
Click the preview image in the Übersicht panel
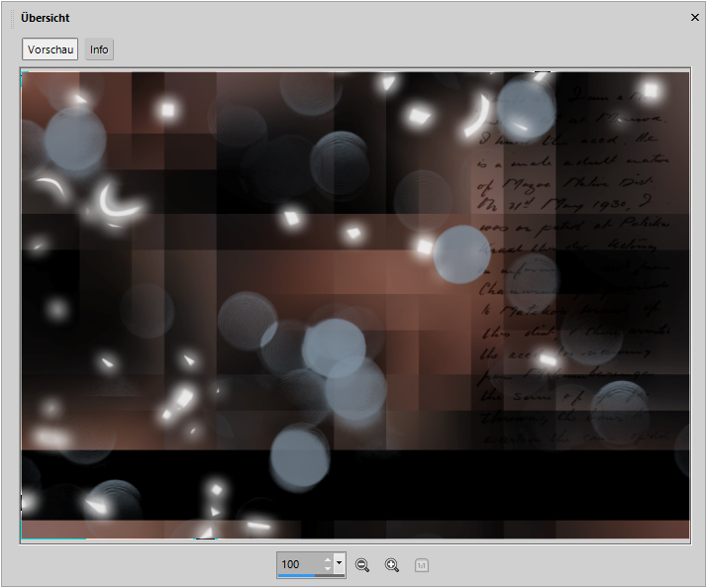tap(355, 305)
